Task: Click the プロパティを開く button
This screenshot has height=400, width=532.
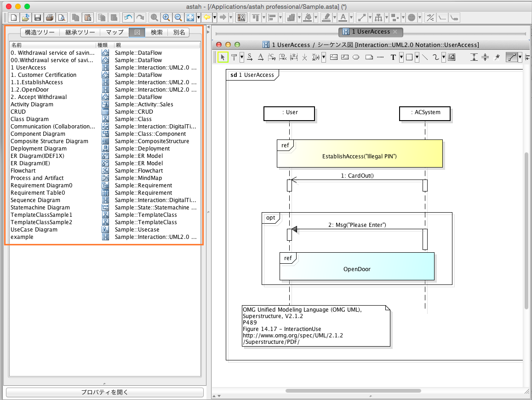Action: (104, 392)
